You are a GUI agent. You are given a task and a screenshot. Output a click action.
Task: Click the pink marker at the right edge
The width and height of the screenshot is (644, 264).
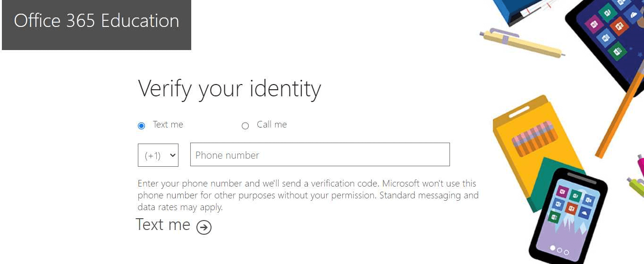click(641, 165)
